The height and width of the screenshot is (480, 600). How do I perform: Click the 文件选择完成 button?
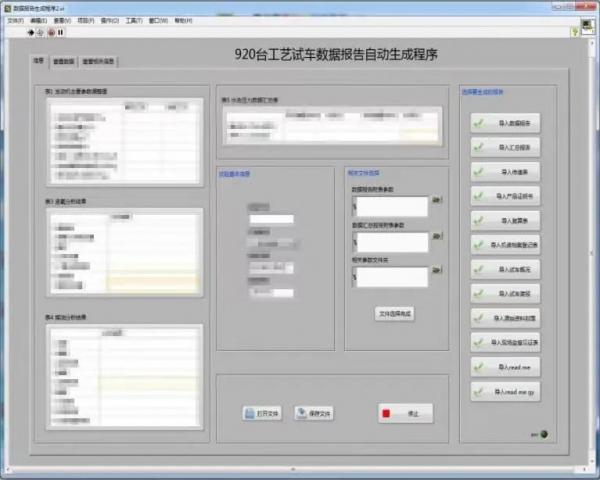click(x=395, y=314)
